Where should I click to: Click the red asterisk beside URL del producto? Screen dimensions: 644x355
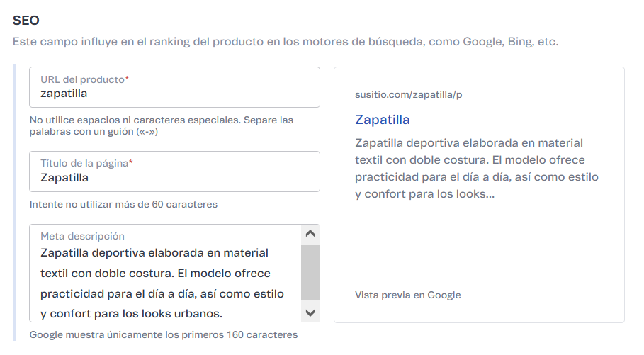point(127,79)
